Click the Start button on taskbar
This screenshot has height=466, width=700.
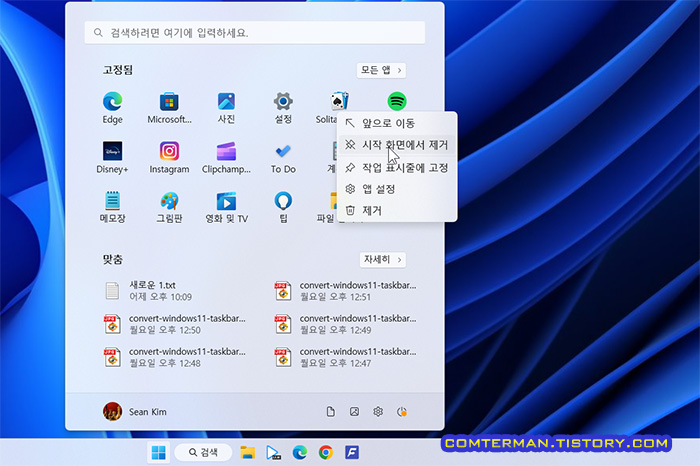pos(158,453)
